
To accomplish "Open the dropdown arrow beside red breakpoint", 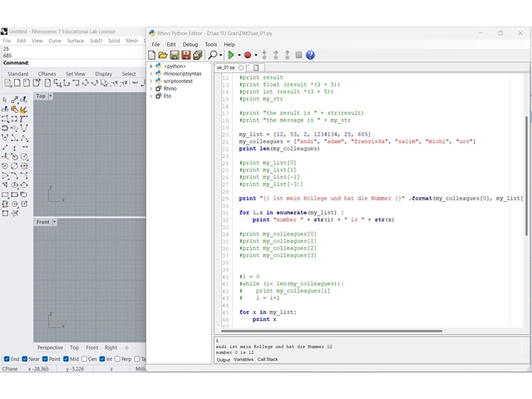I will (256, 55).
